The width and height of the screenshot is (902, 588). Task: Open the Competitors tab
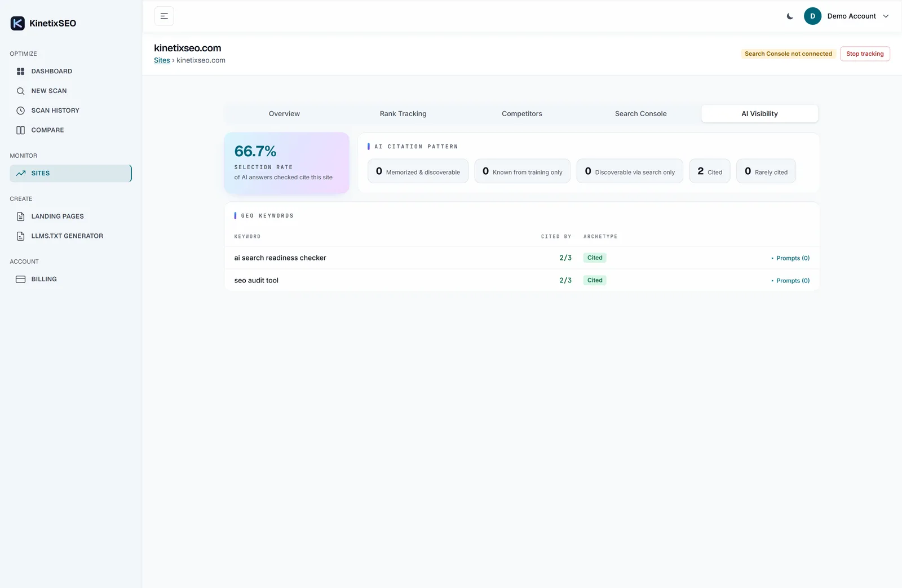(522, 114)
